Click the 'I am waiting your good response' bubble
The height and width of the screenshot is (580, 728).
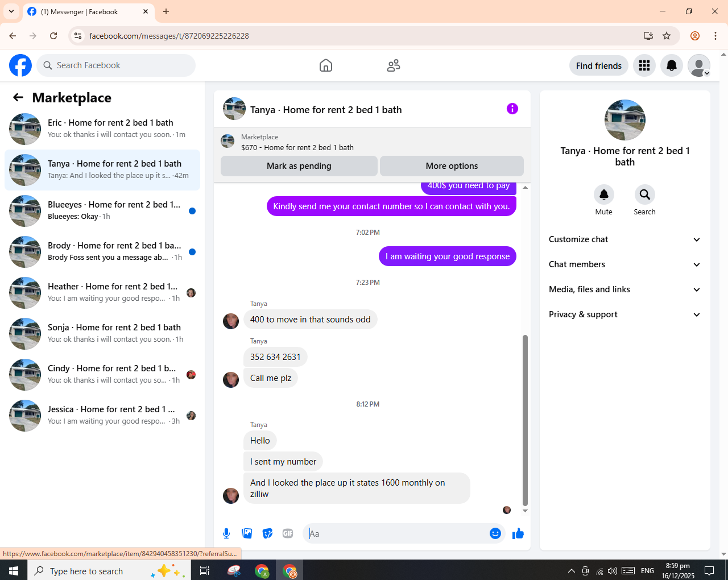click(448, 256)
